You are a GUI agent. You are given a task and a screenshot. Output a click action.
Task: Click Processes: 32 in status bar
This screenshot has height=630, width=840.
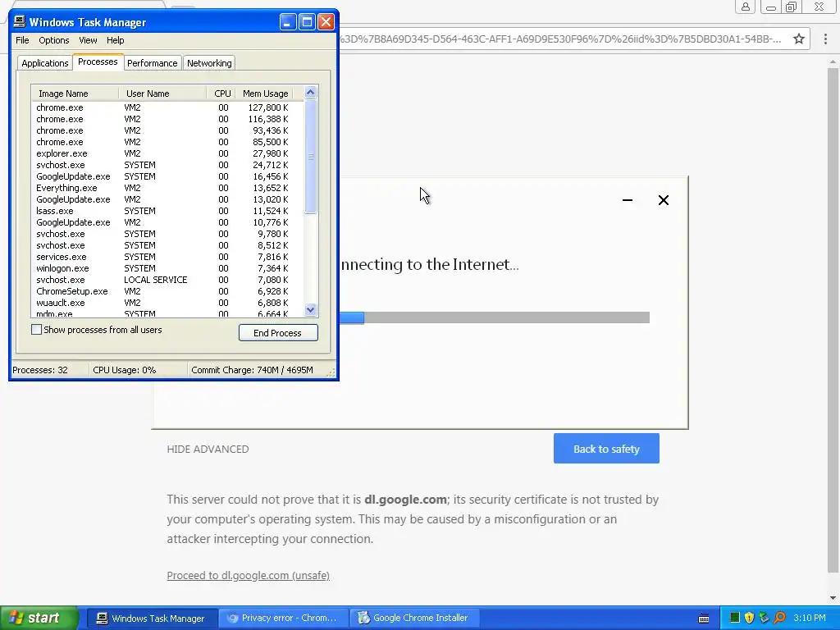click(40, 370)
